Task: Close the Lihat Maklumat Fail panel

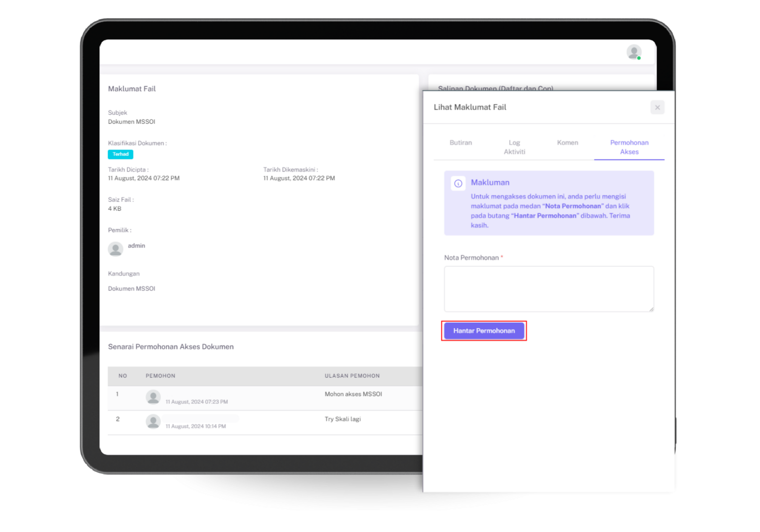Action: (657, 107)
